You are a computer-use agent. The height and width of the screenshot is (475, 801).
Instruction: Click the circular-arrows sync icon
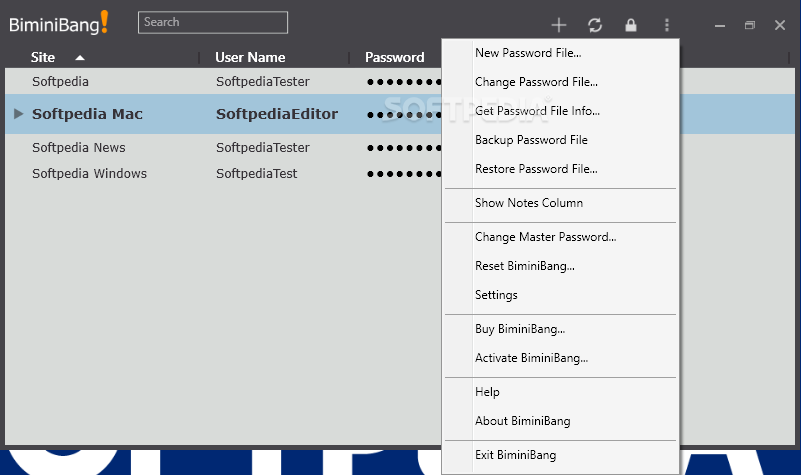click(595, 25)
